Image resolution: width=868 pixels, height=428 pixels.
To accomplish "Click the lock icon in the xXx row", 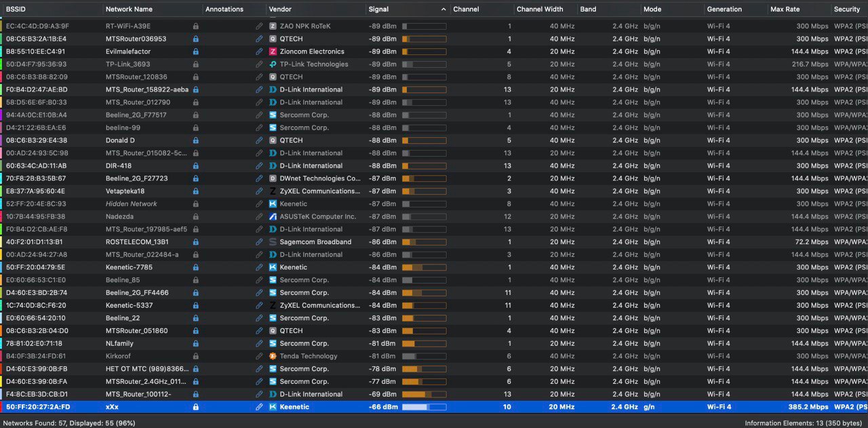I will (195, 407).
